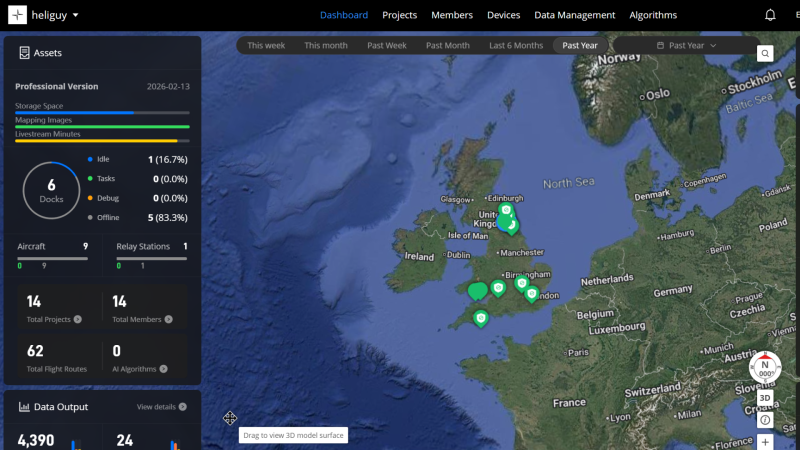
Task: Click the Storage Space progress bar
Action: [x=102, y=113]
